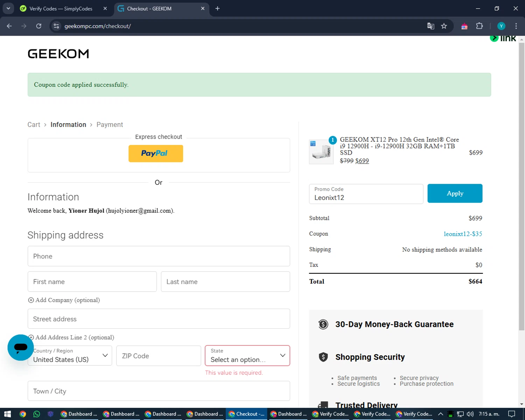The width and height of the screenshot is (525, 420).
Task: Go back to the previous page
Action: tap(9, 26)
